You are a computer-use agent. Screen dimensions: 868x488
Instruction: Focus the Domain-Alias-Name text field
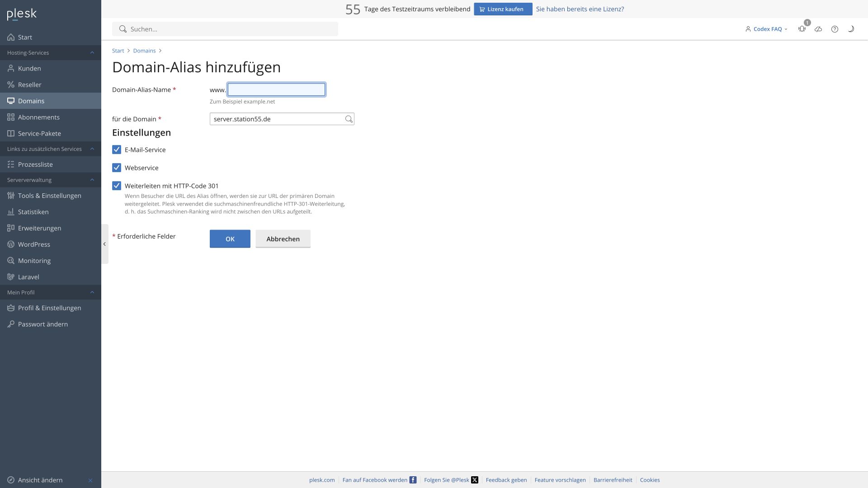click(276, 89)
